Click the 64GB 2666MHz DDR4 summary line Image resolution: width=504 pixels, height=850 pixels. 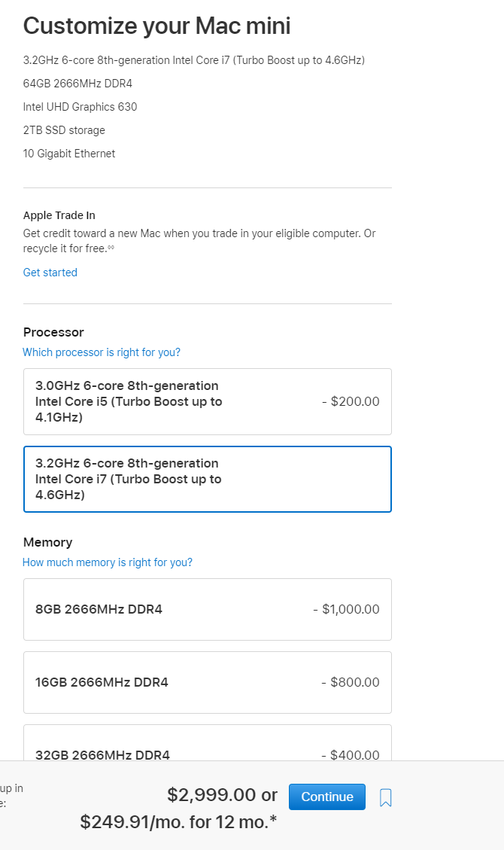77,84
